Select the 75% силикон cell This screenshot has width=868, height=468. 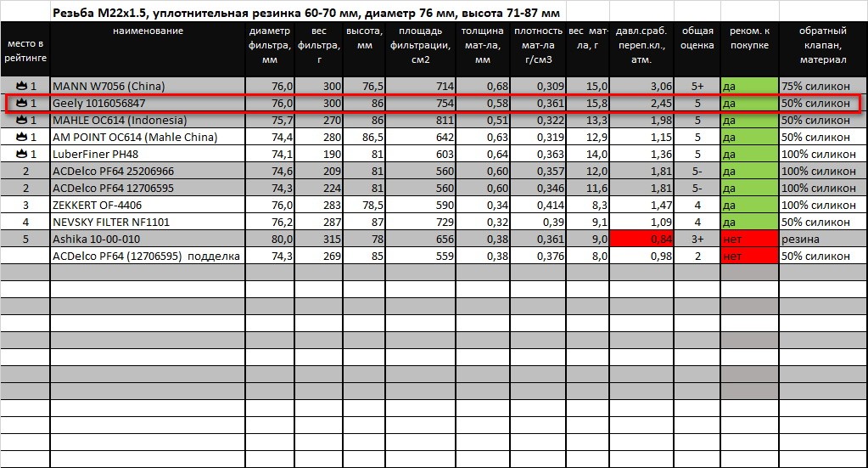pyautogui.click(x=822, y=86)
